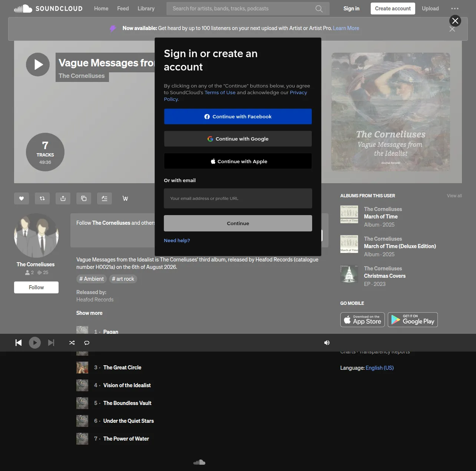Play the Vague Messages album
Image resolution: width=476 pixels, height=471 pixels.
pos(38,65)
